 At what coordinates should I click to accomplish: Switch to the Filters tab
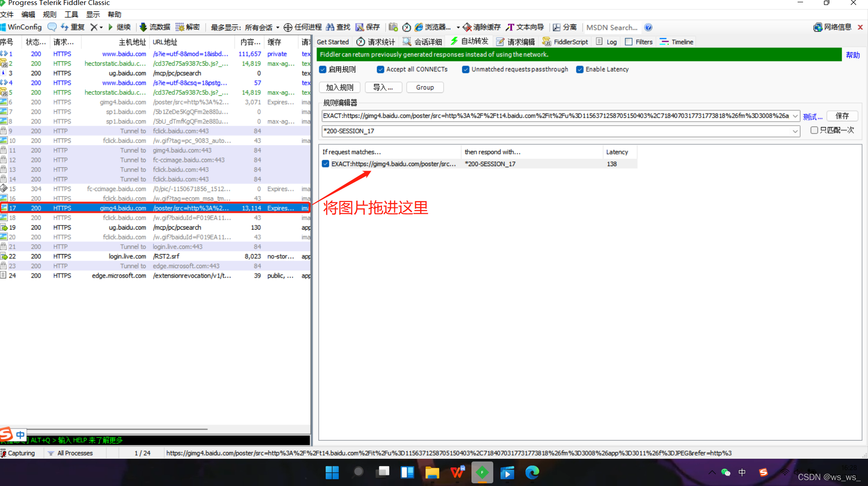639,42
